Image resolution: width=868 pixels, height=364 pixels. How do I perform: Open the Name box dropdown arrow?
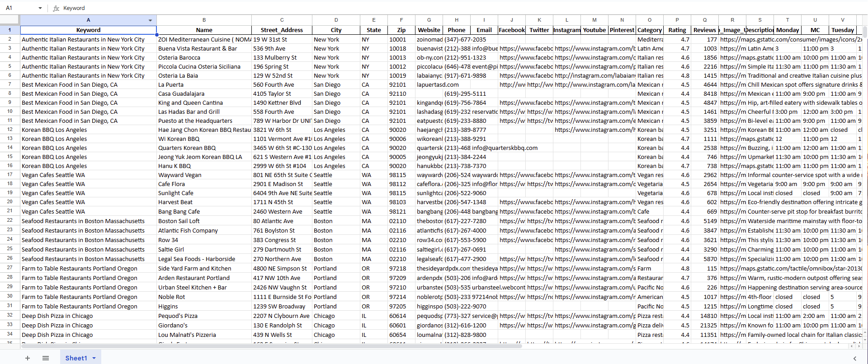[40, 8]
